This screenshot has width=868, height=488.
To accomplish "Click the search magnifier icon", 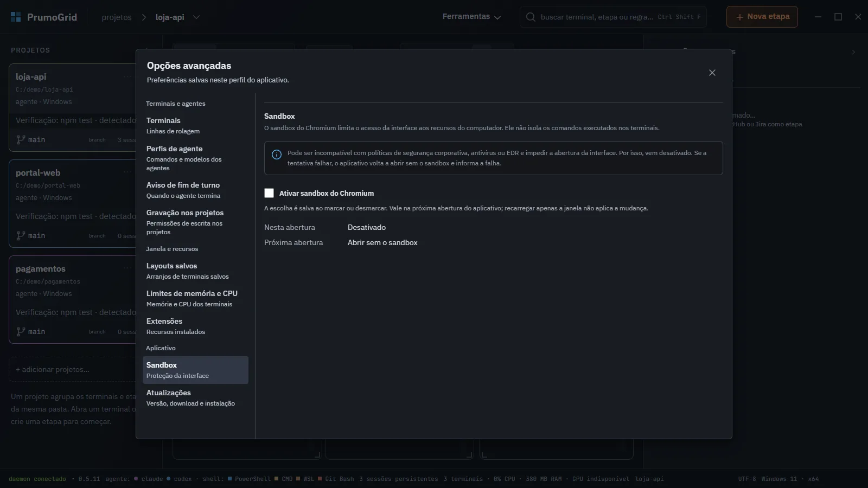I will (x=531, y=17).
